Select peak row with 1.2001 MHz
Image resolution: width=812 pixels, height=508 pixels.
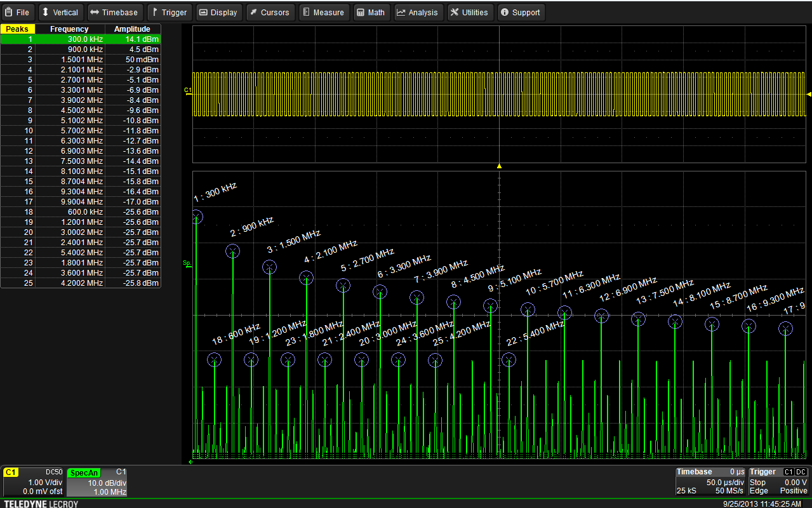pyautogui.click(x=81, y=222)
